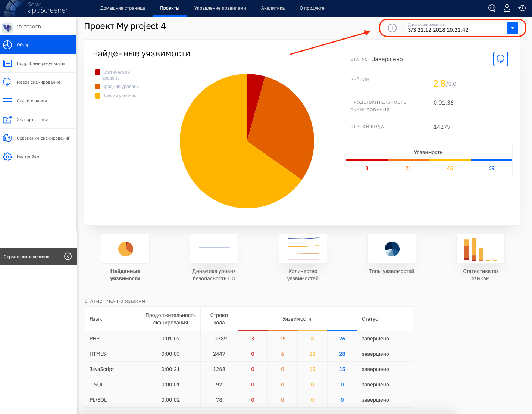Click the project avatar beside ID EF30FB
532x414 pixels.
pos(7,27)
